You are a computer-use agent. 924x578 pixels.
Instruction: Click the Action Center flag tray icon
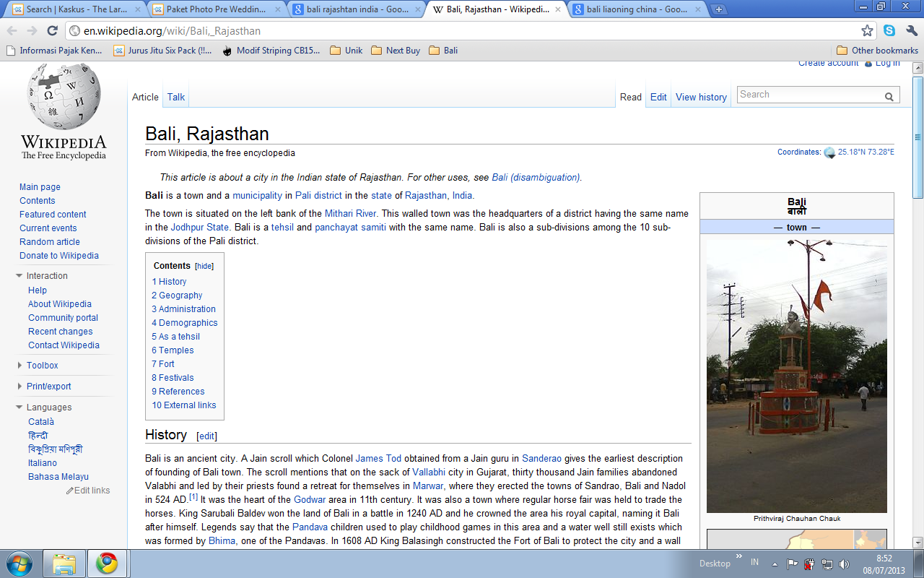(793, 564)
